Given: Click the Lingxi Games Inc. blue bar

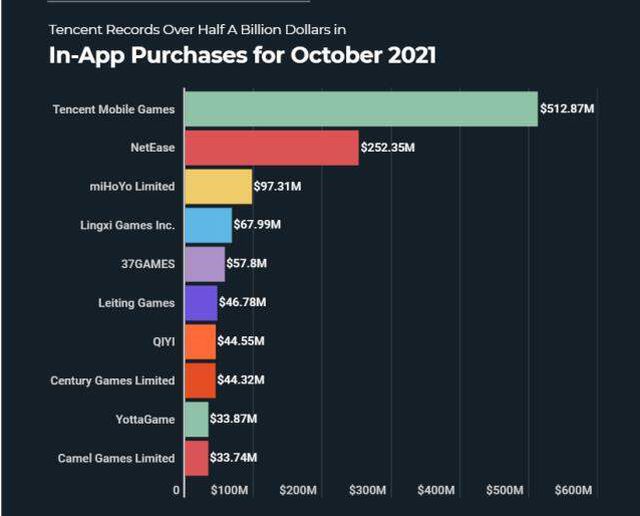Looking at the screenshot, I should [209, 225].
